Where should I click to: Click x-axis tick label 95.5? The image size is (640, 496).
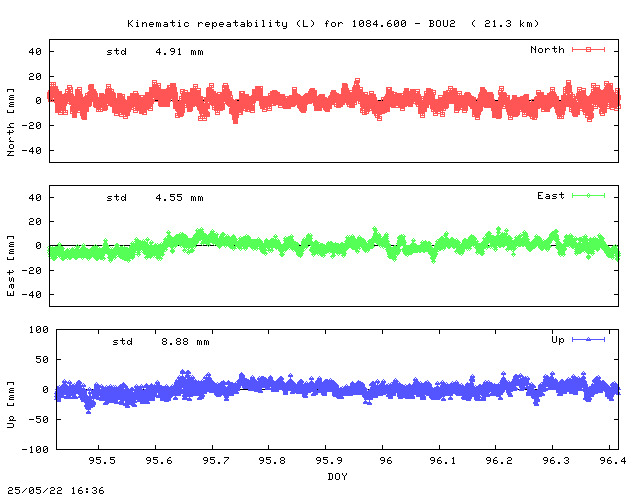(x=102, y=460)
